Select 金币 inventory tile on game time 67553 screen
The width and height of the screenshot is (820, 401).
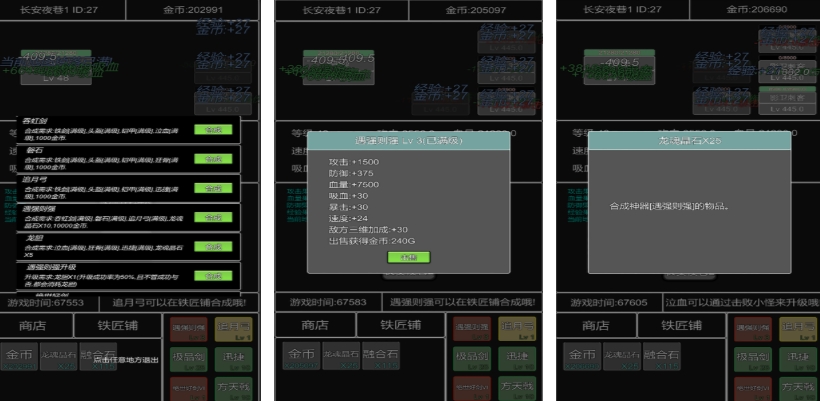[19, 356]
